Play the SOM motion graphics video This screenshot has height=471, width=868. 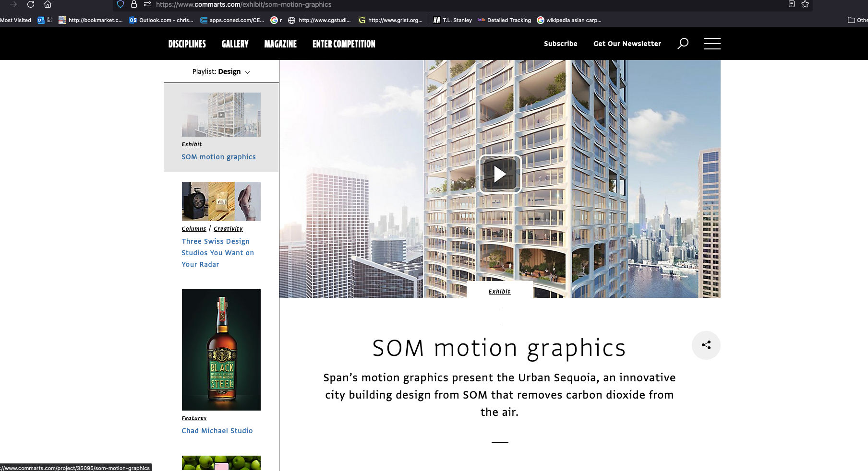(x=500, y=174)
